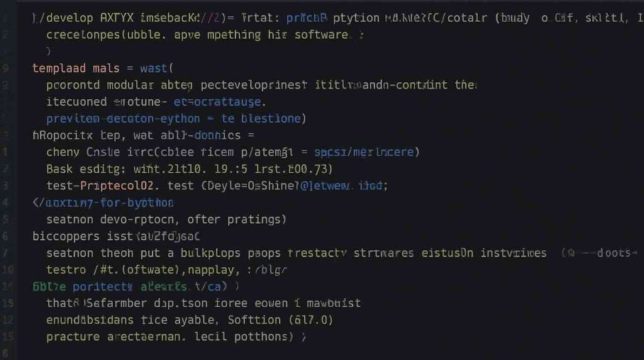
Task: Place cursor on the word "practure"
Action: tap(72, 337)
